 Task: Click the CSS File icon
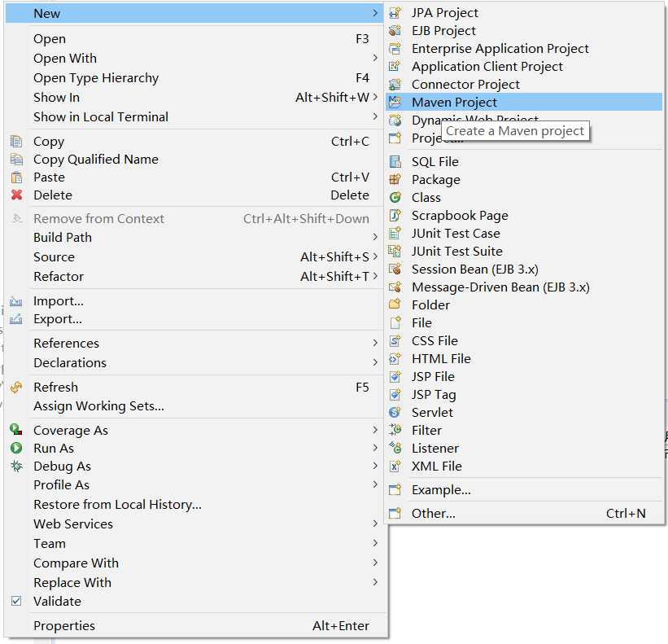[x=395, y=341]
